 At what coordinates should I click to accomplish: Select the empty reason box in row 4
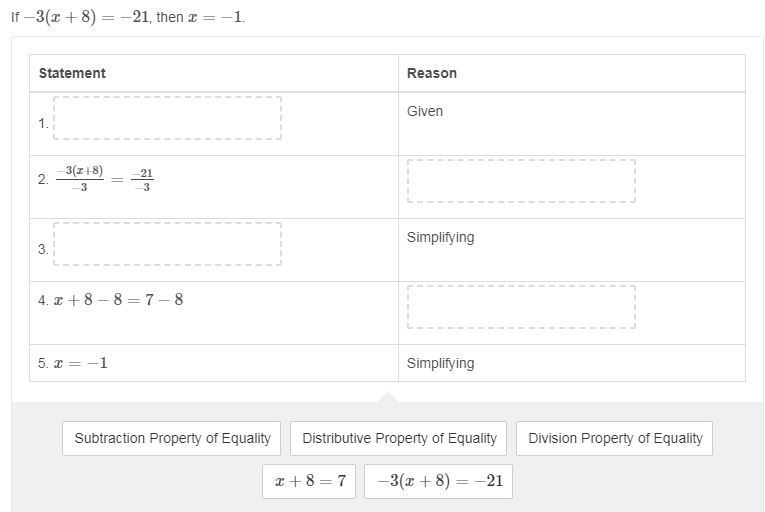(x=521, y=307)
